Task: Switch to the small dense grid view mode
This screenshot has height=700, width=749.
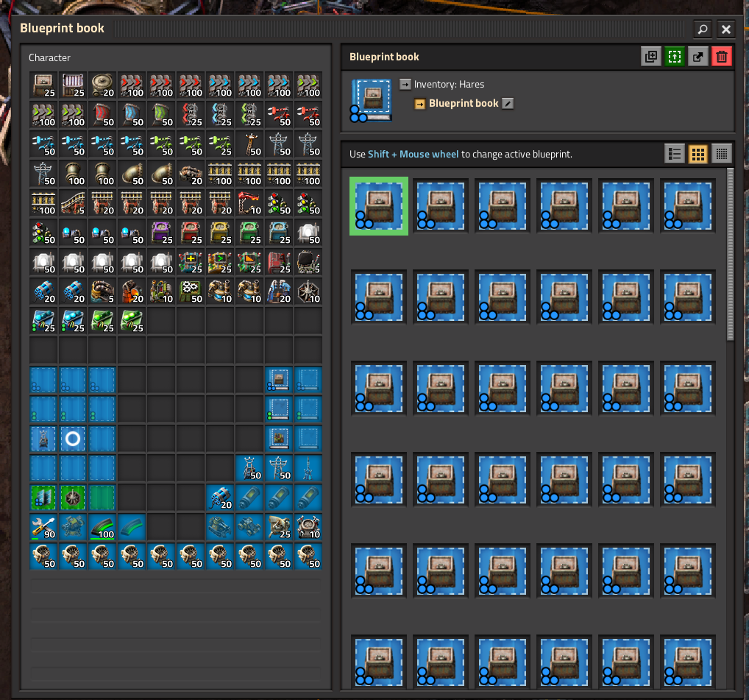Action: pos(722,154)
